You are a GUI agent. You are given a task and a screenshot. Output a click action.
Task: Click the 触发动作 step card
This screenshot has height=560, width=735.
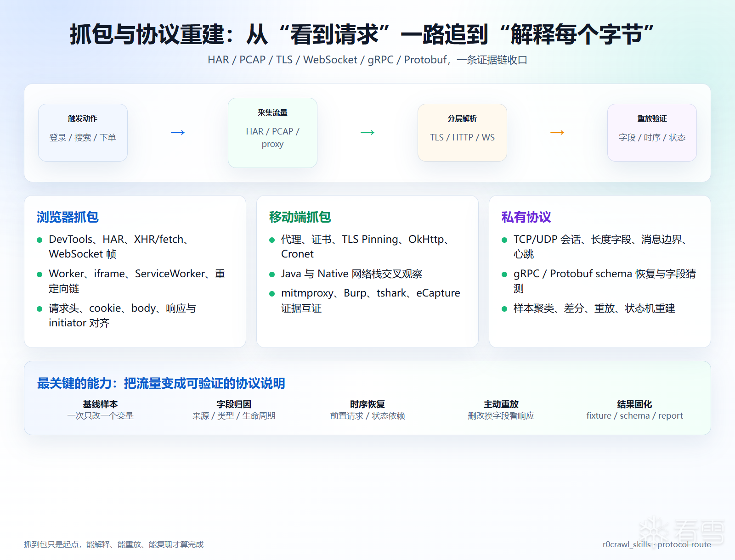pos(83,133)
